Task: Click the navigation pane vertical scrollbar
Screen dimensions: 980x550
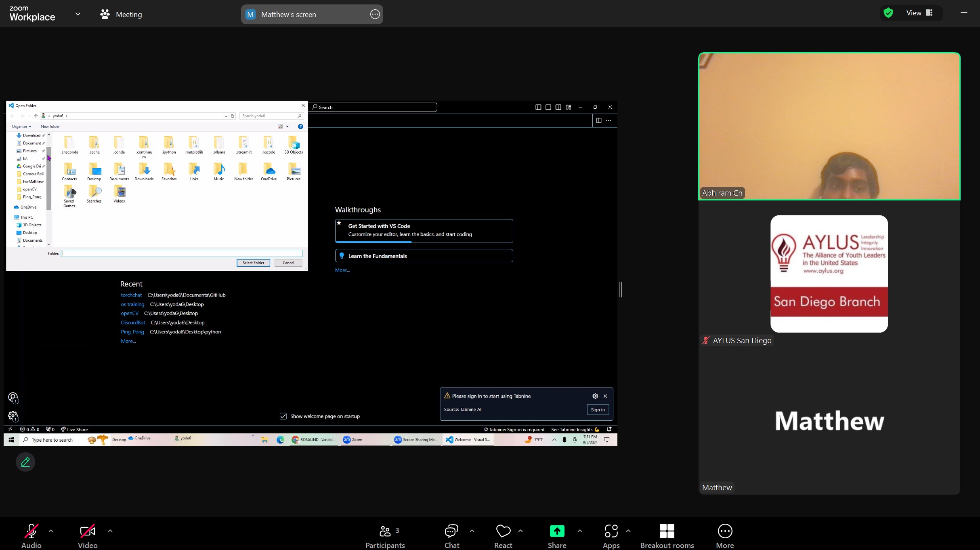Action: [49, 178]
